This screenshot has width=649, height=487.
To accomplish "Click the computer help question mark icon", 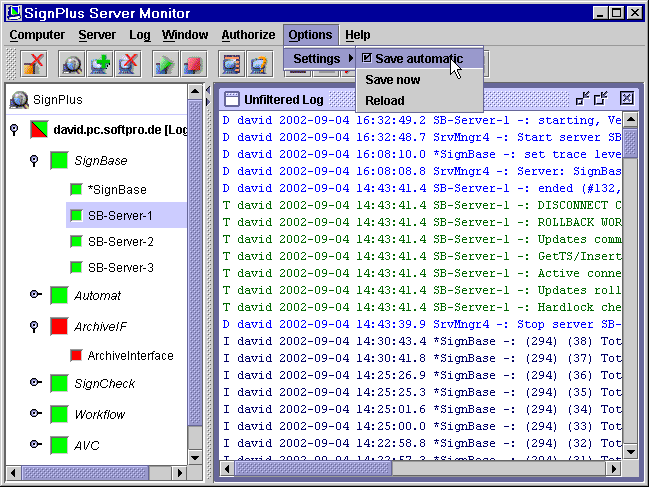I will coord(260,65).
